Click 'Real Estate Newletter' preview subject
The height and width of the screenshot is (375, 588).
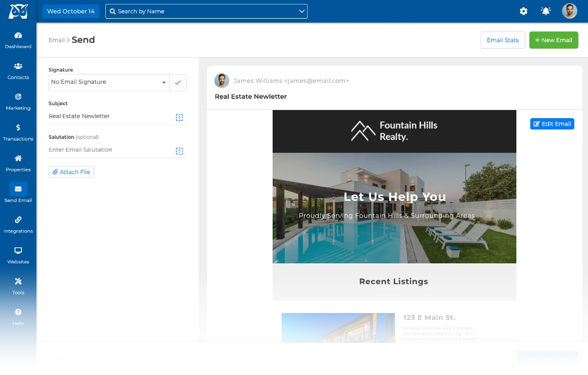click(x=251, y=97)
